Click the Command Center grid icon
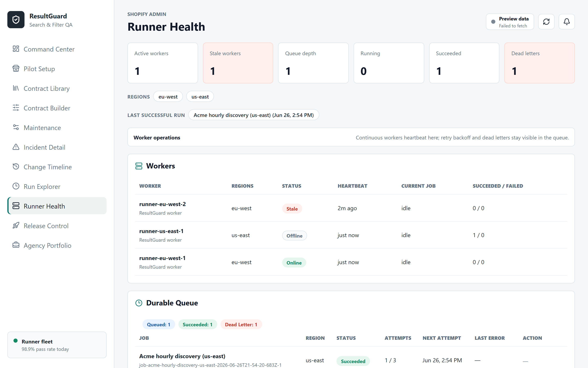 [x=16, y=49]
